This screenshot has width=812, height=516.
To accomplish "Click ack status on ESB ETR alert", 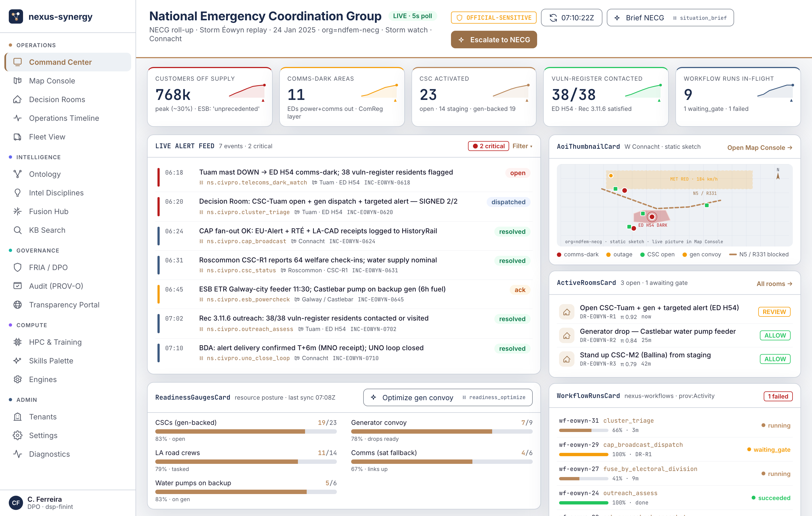I will (520, 290).
